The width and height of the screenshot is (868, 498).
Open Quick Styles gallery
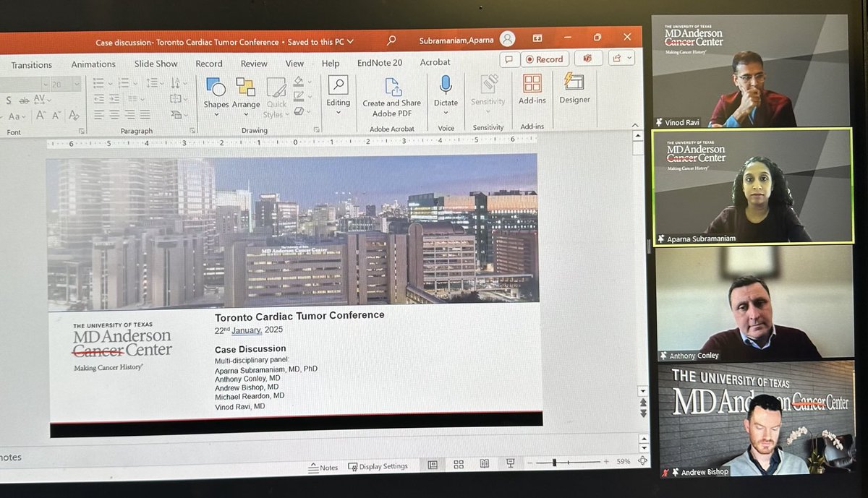[x=276, y=98]
